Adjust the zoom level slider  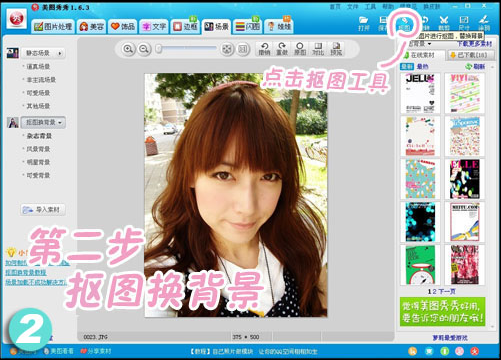187,49
